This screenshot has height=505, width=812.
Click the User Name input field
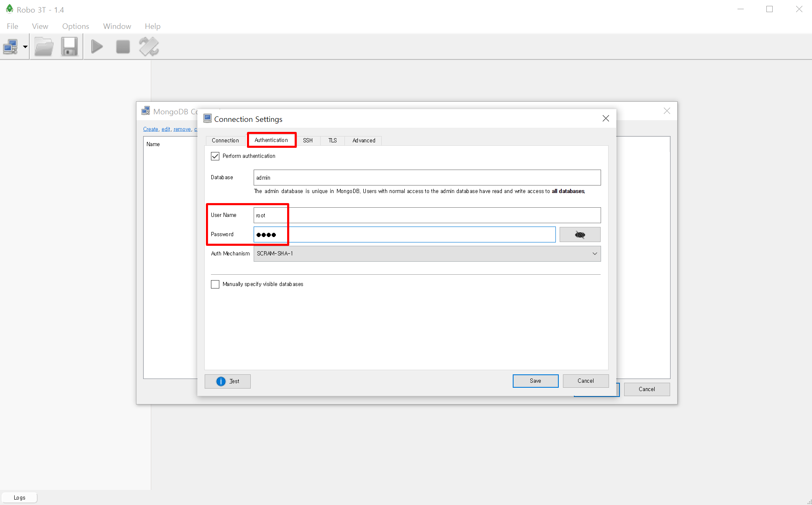coord(427,215)
